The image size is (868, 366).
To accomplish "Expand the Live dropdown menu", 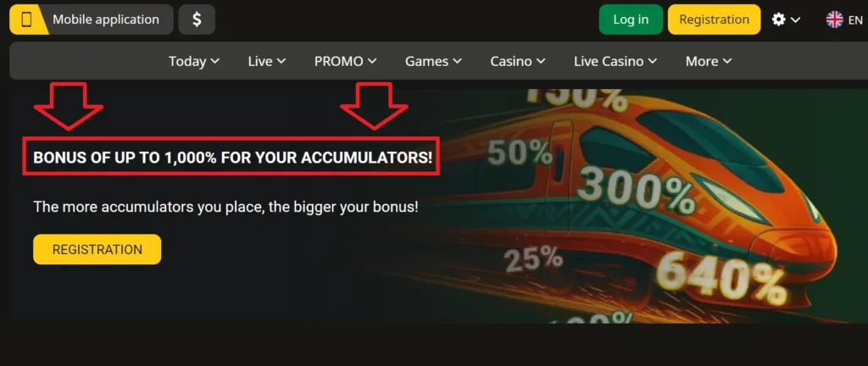I will (x=267, y=61).
